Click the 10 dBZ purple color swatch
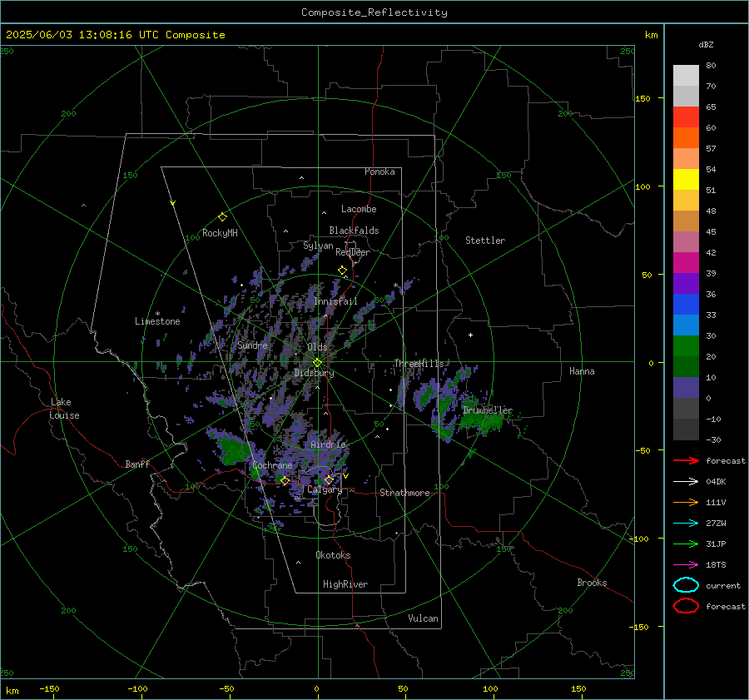This screenshot has width=749, height=700. pyautogui.click(x=686, y=388)
